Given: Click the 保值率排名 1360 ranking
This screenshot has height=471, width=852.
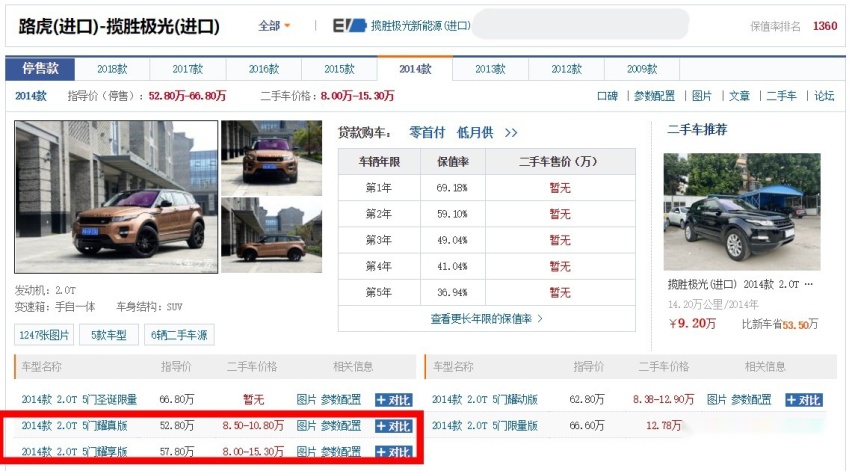Looking at the screenshot, I should (x=793, y=26).
